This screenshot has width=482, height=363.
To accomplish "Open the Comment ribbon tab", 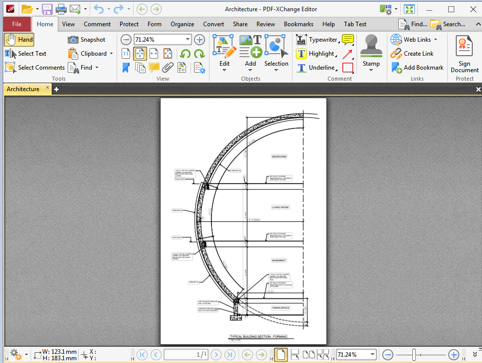I will [97, 24].
